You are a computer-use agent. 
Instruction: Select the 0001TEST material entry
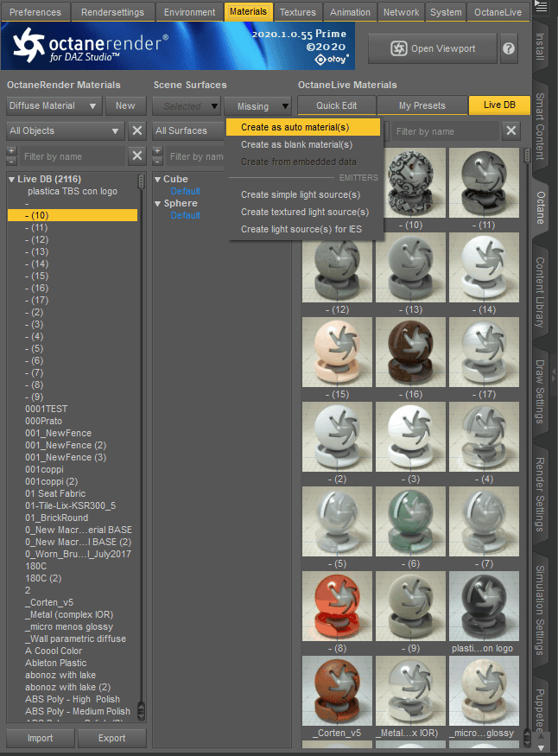pos(47,409)
